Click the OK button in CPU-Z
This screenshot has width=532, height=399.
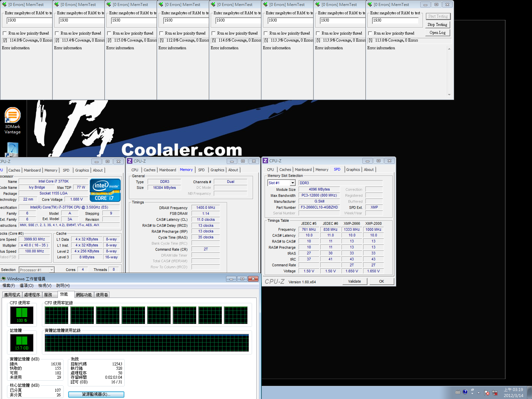[x=381, y=281]
